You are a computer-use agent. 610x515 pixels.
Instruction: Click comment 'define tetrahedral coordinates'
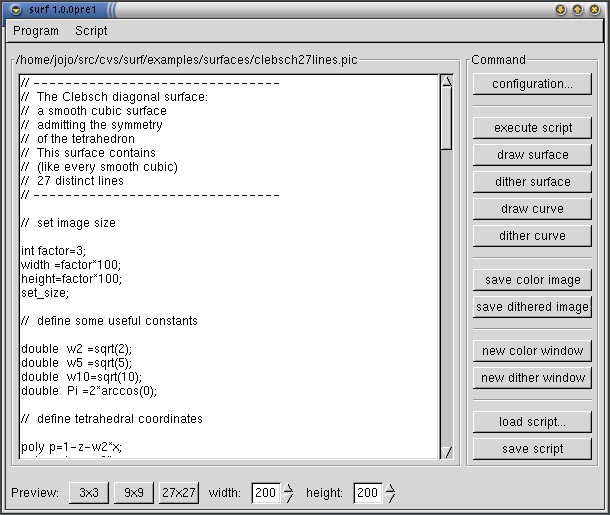(x=120, y=419)
